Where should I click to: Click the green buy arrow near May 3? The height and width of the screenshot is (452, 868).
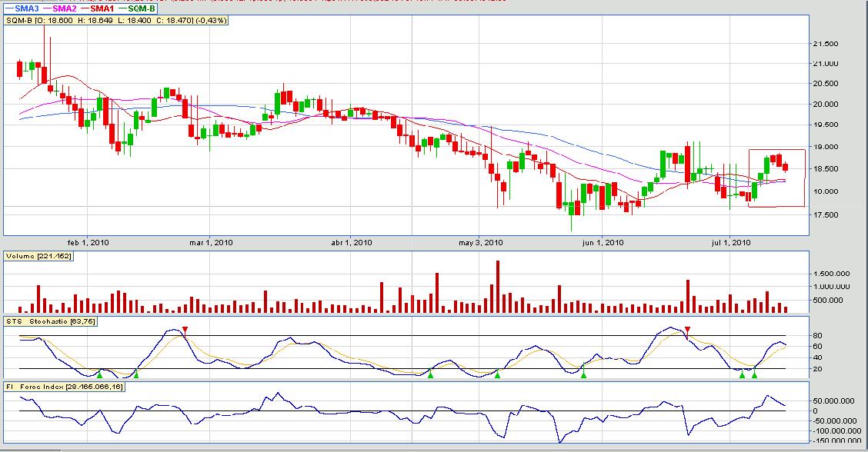tap(497, 374)
